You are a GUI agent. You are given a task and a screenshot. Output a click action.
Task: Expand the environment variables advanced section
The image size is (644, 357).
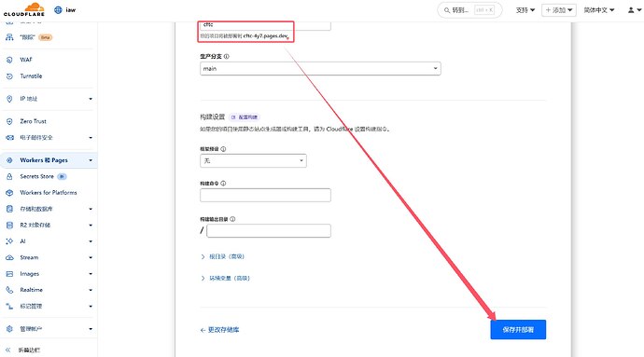pyautogui.click(x=225, y=278)
